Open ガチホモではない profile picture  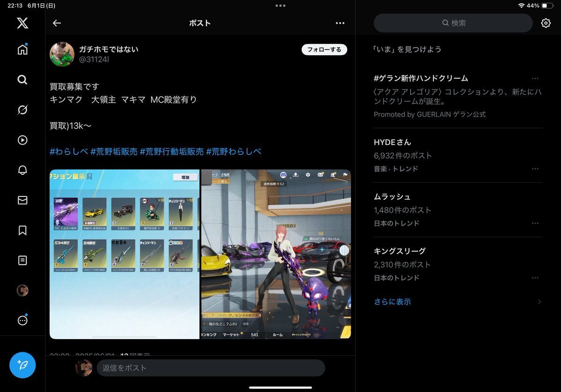62,54
